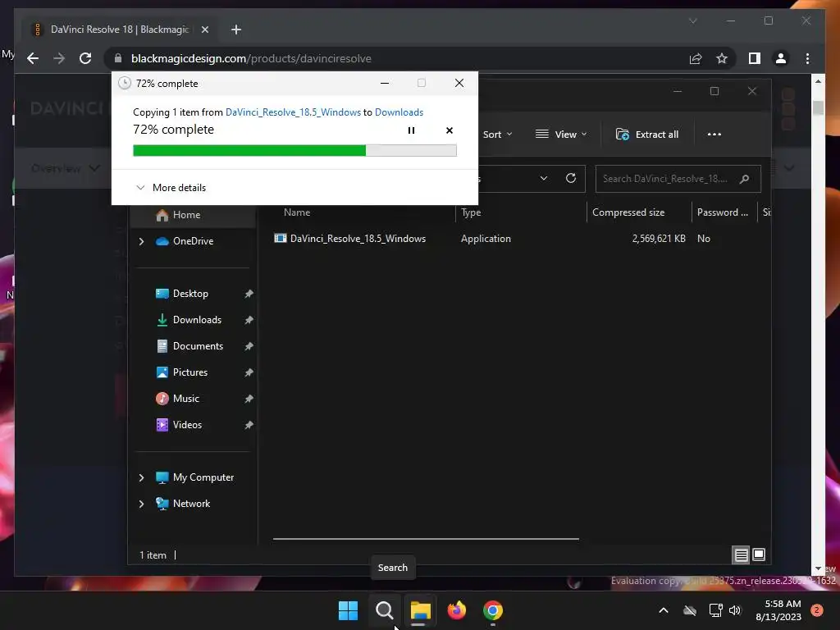Viewport: 840px width, 630px height.
Task: Click the pin icon beside Downloads
Action: (249, 320)
